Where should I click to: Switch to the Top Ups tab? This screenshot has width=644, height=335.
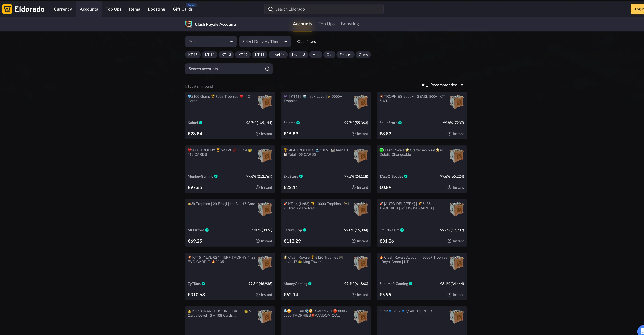[326, 24]
